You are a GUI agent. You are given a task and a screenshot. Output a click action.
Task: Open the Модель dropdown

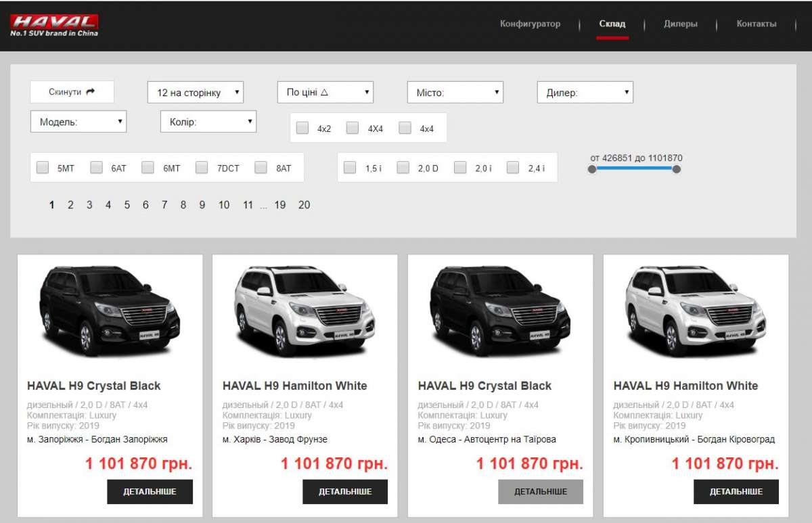click(78, 122)
